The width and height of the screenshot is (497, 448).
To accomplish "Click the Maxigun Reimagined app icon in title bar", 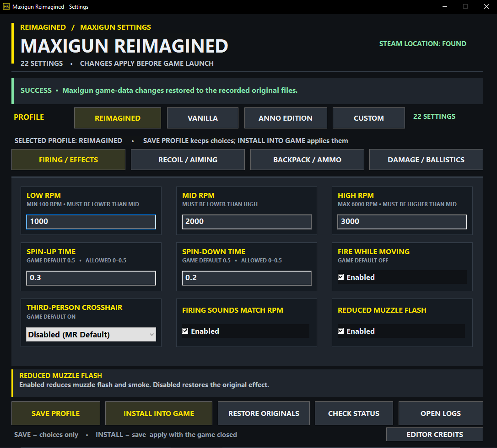I will 6,7.
